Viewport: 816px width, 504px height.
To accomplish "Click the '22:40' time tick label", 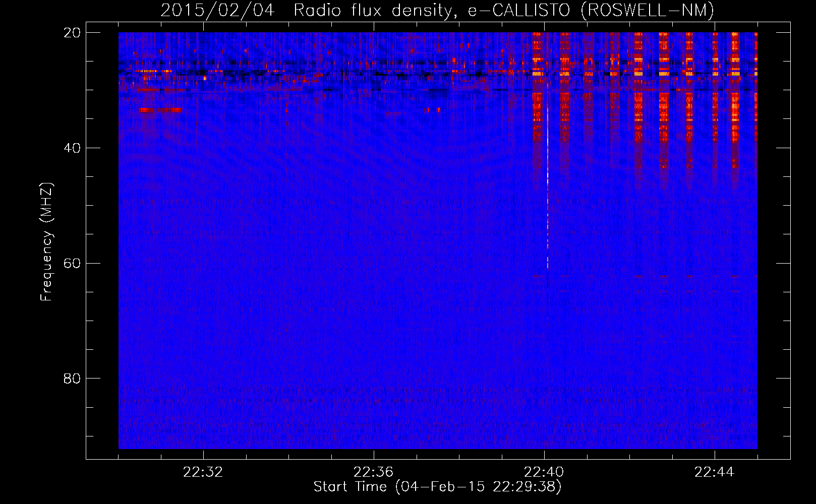I will point(544,472).
